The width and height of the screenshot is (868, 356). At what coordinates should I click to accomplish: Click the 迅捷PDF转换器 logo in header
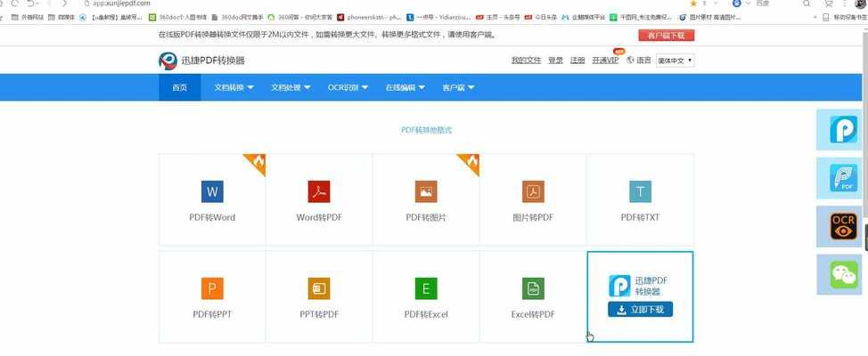click(201, 61)
